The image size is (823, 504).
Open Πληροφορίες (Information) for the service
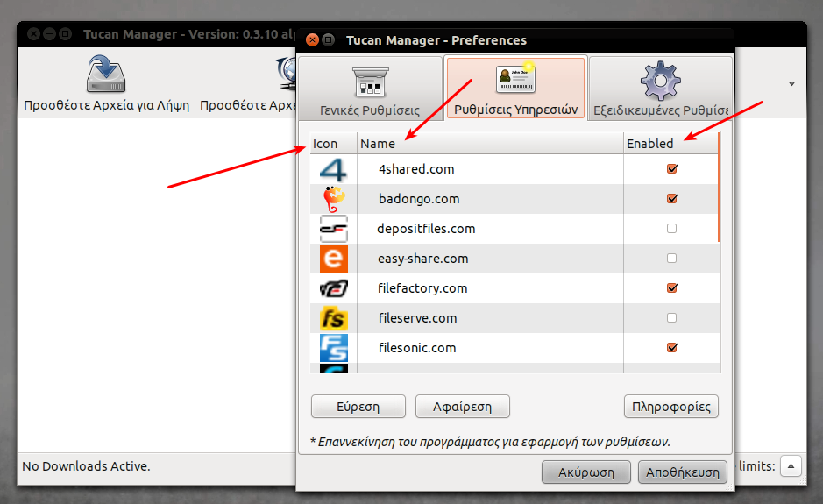click(x=670, y=407)
